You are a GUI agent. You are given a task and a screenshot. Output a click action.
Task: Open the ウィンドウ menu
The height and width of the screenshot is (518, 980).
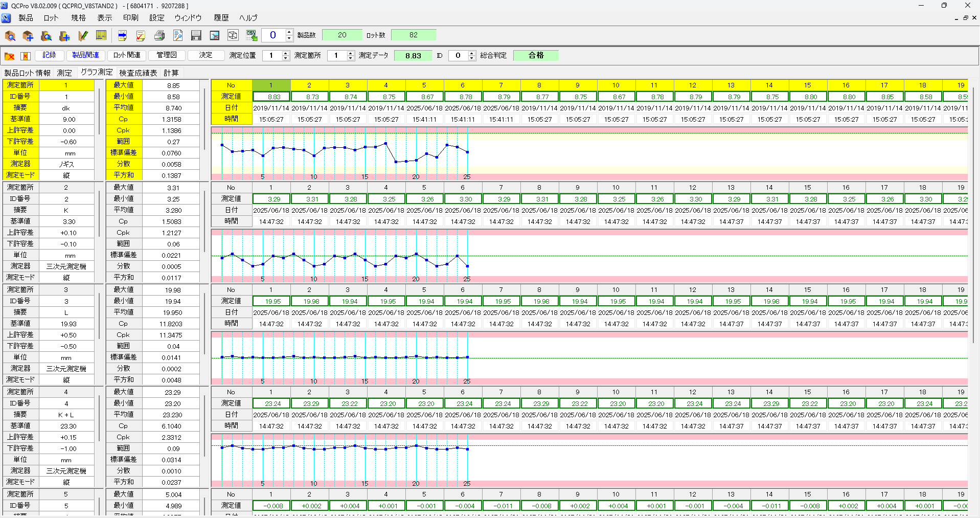click(x=188, y=18)
